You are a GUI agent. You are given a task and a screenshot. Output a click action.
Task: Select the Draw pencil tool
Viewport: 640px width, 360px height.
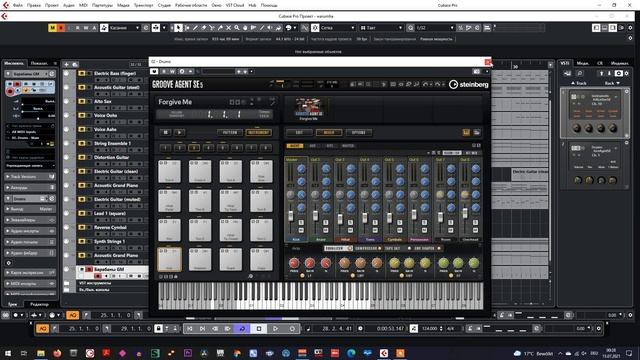[x=195, y=28]
